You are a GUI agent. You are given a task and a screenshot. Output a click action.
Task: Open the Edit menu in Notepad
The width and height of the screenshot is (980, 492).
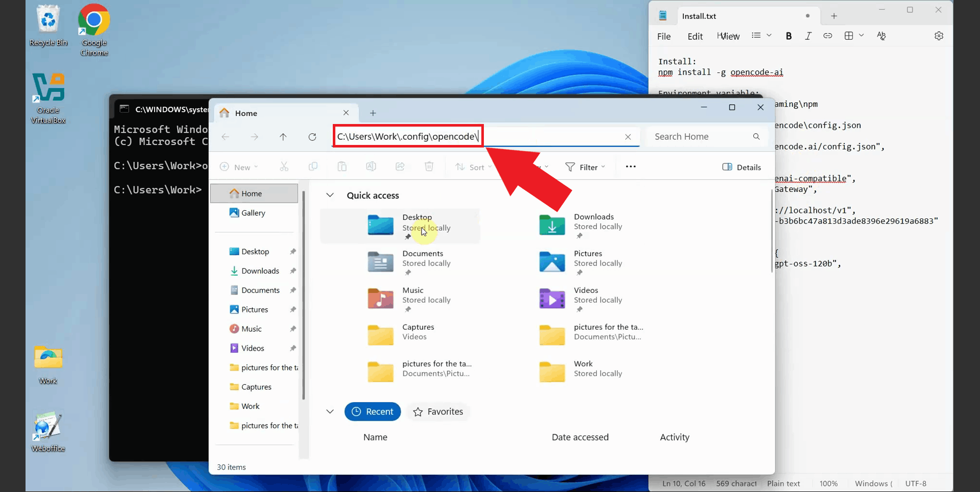(x=695, y=36)
